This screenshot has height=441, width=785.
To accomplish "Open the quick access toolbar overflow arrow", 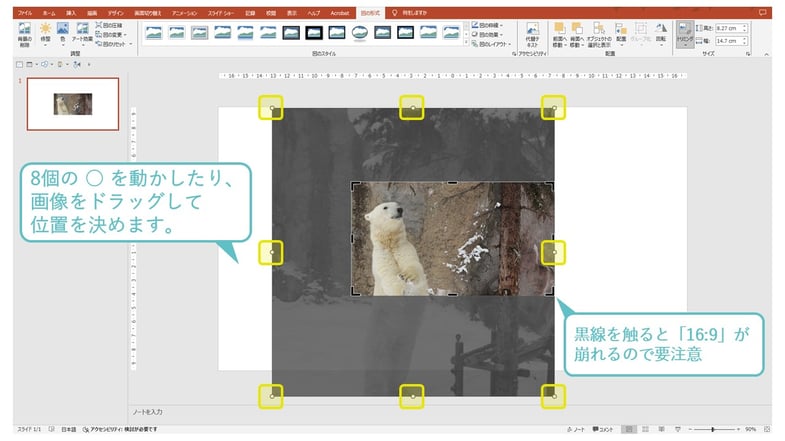I will point(89,65).
